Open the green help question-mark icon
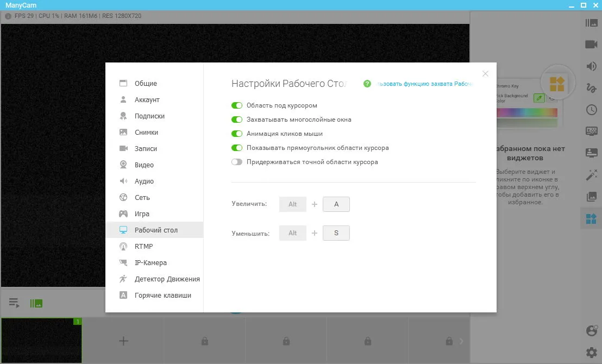 click(x=367, y=84)
